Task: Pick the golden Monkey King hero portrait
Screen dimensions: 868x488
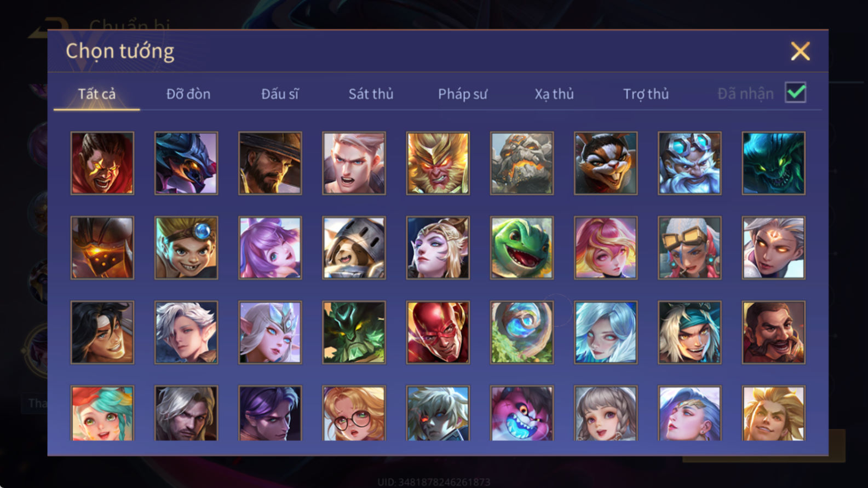Action: pos(438,163)
